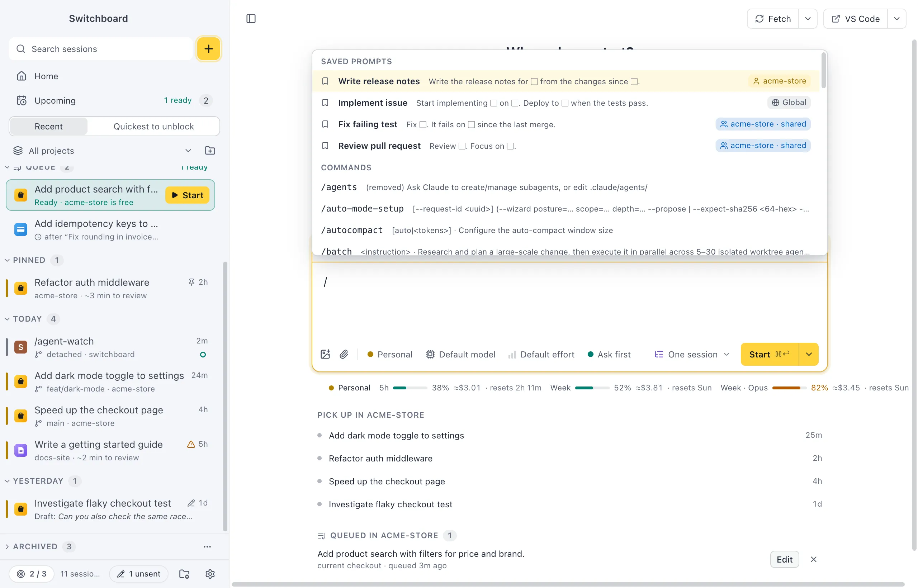Click the green status circle on /agent-watch
Screen dimensions: 918x588
tap(203, 355)
